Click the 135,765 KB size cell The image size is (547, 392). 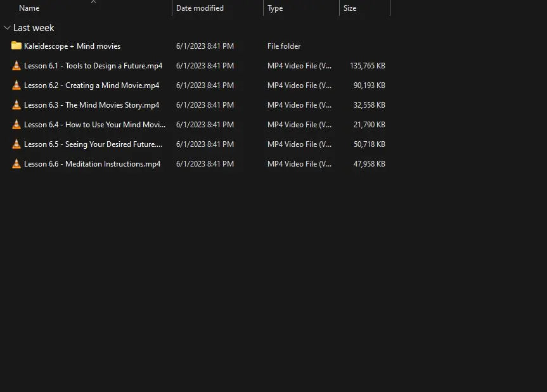pyautogui.click(x=367, y=66)
